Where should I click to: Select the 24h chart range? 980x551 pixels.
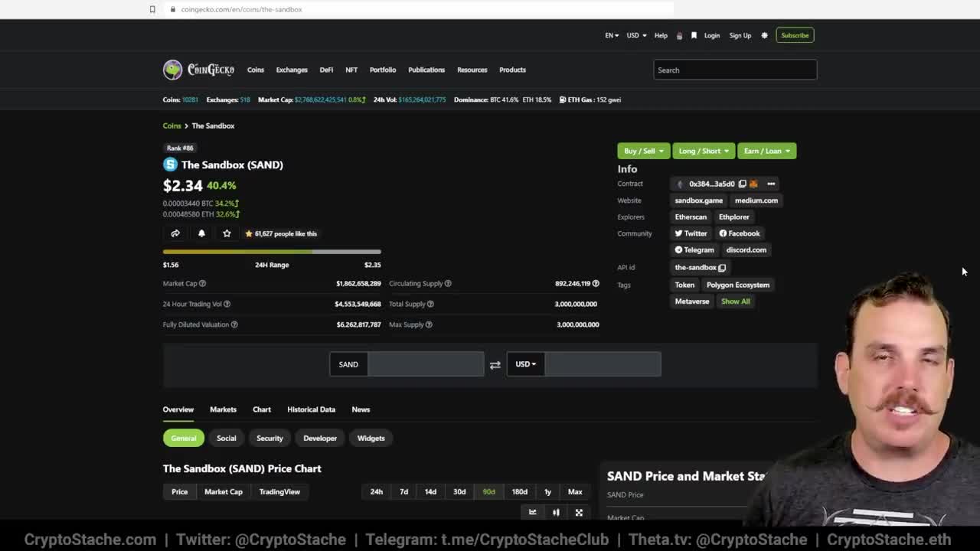click(x=377, y=492)
